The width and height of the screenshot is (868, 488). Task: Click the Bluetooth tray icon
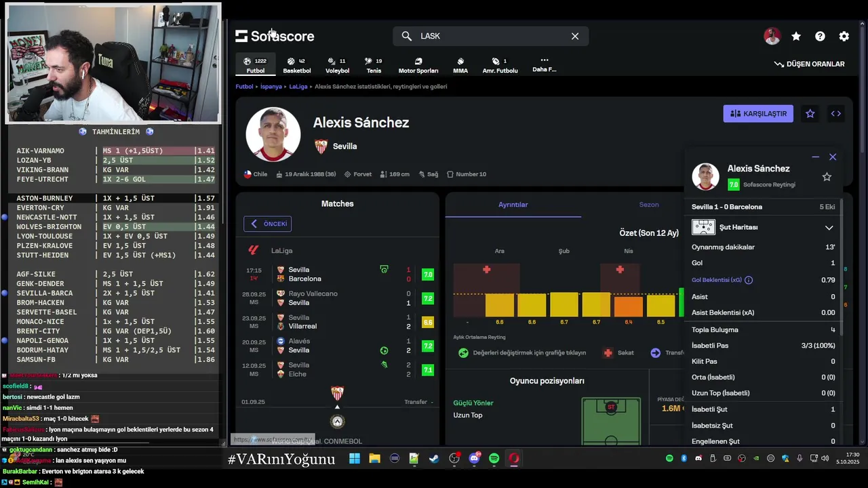[x=684, y=459]
